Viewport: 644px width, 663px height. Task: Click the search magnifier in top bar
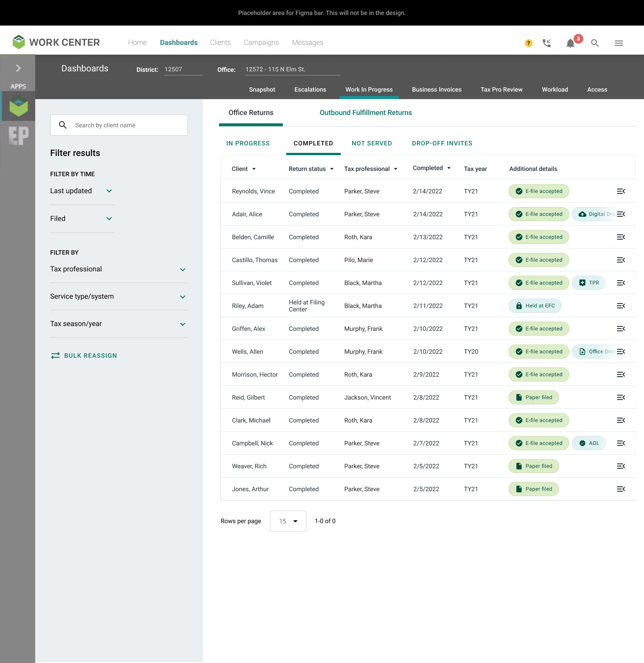pyautogui.click(x=595, y=43)
